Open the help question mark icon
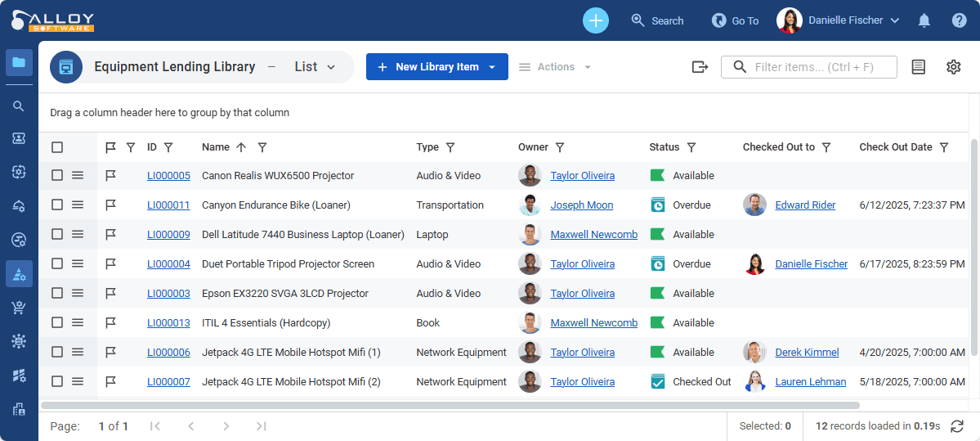This screenshot has height=441, width=980. tap(959, 20)
